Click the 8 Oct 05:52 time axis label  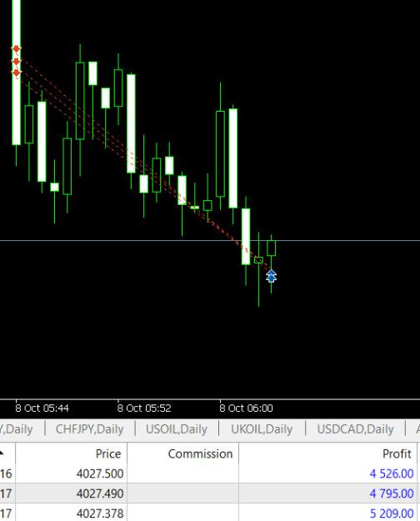point(144,408)
